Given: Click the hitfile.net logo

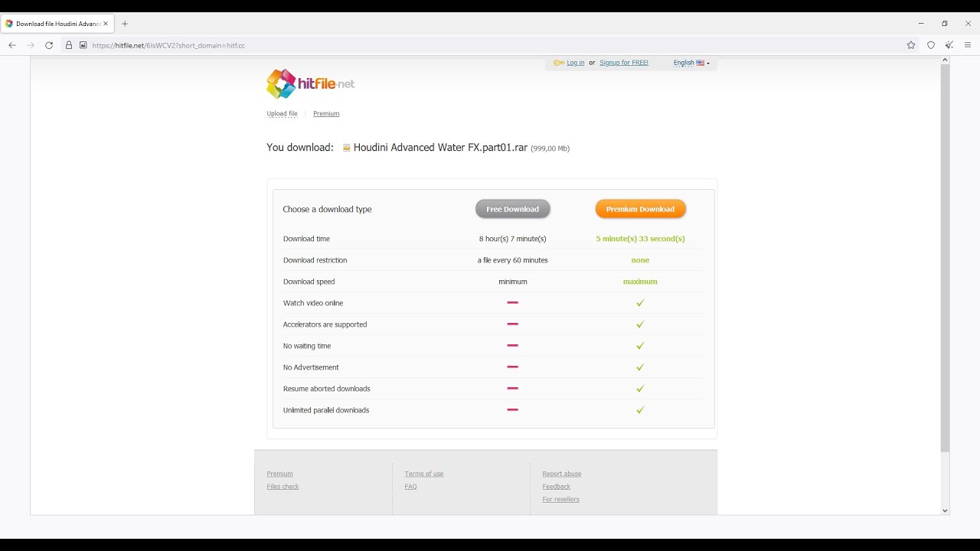Looking at the screenshot, I should [x=310, y=84].
